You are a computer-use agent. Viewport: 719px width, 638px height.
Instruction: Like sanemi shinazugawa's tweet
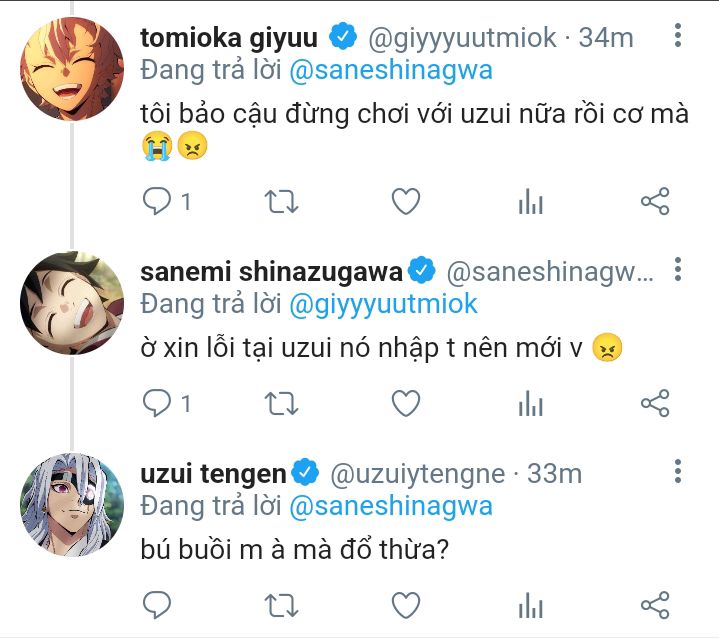(x=405, y=403)
